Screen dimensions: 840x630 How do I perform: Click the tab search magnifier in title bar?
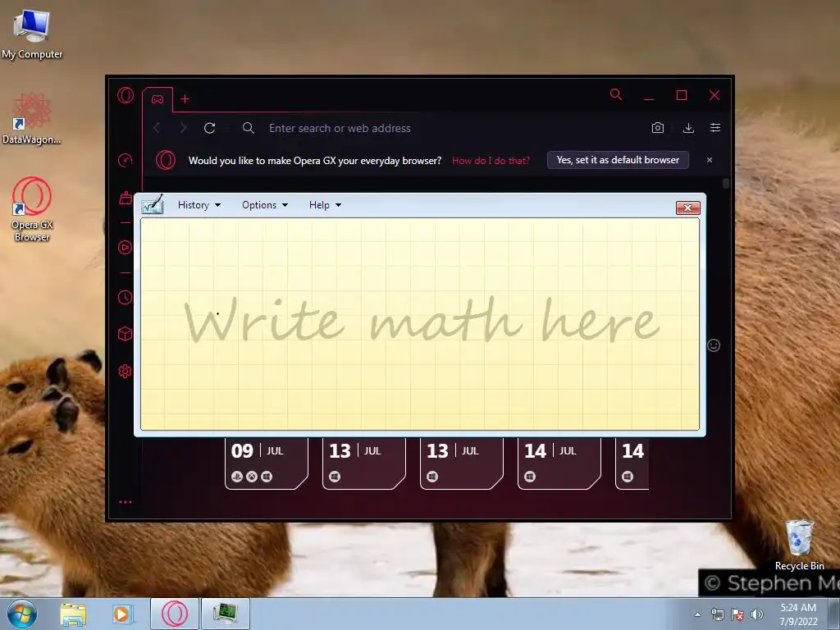tap(616, 95)
